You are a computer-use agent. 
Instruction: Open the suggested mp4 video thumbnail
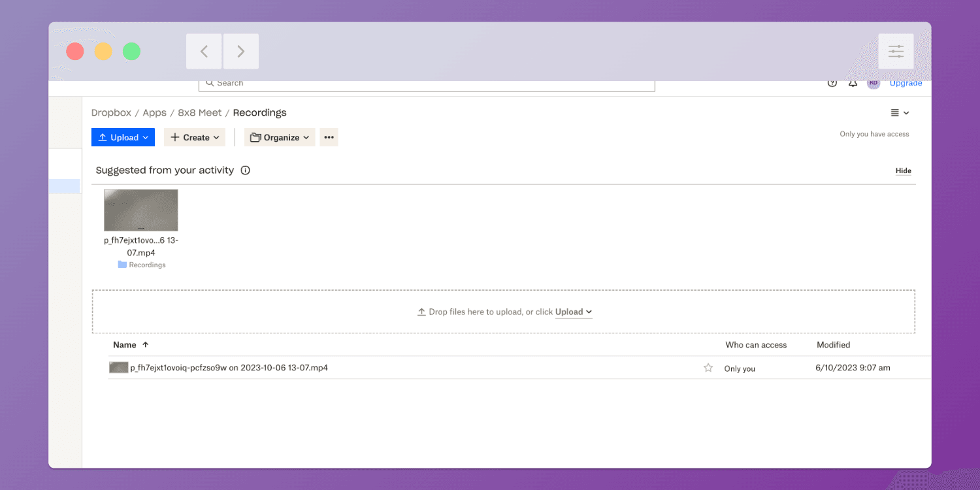click(x=141, y=210)
